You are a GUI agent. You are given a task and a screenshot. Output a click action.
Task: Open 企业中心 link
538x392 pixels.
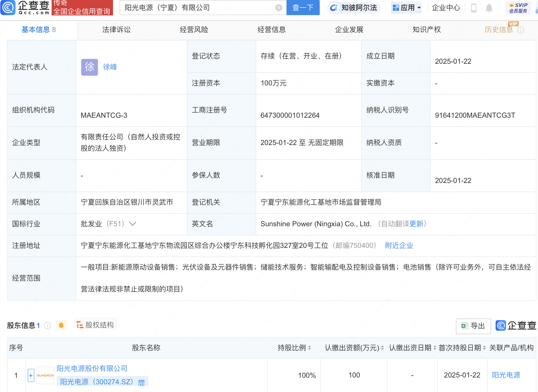(x=446, y=8)
